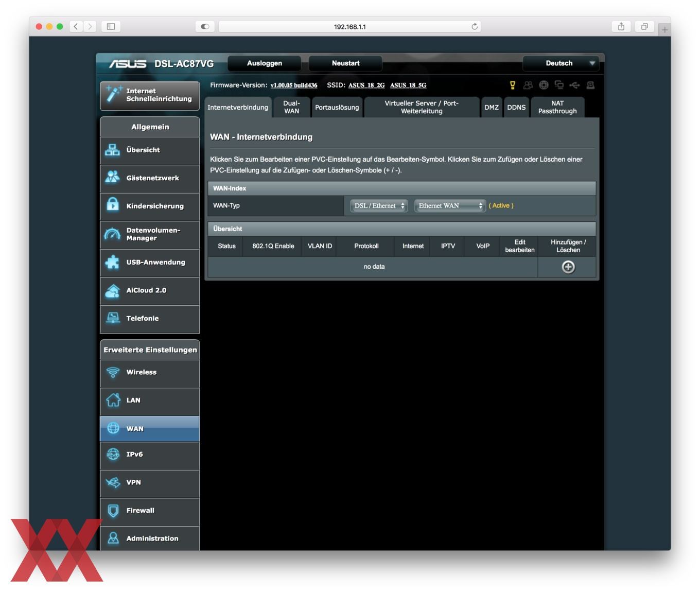This screenshot has width=700, height=592.
Task: Open USB-Anwendung page
Action: point(150,263)
